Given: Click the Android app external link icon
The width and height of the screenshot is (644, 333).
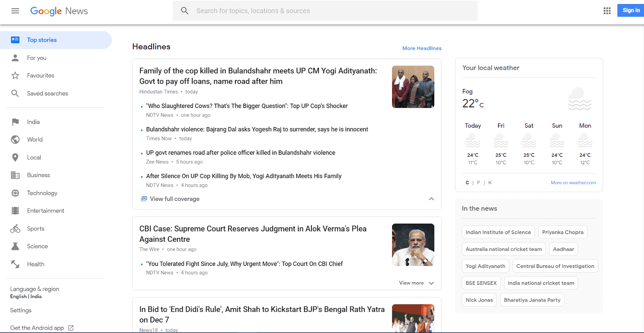Looking at the screenshot, I should click(71, 328).
